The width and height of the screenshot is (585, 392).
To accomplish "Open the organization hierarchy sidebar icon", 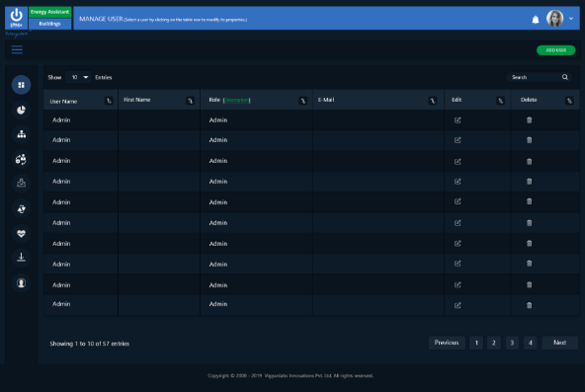I will (22, 134).
